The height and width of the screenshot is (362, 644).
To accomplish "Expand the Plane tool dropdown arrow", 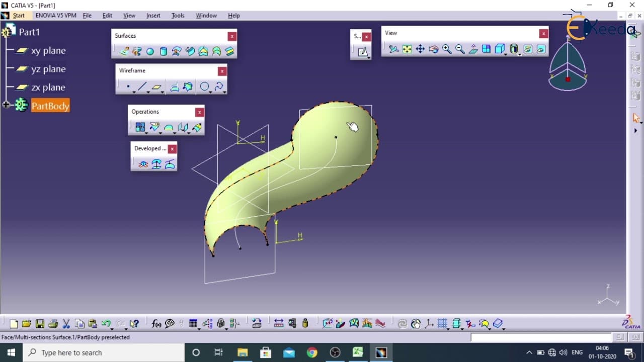I will coord(163,92).
